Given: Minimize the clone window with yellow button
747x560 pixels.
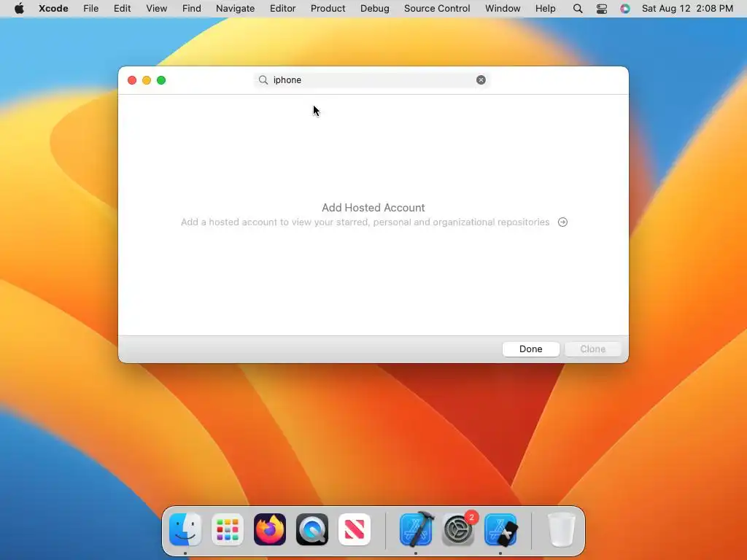Looking at the screenshot, I should click(147, 80).
